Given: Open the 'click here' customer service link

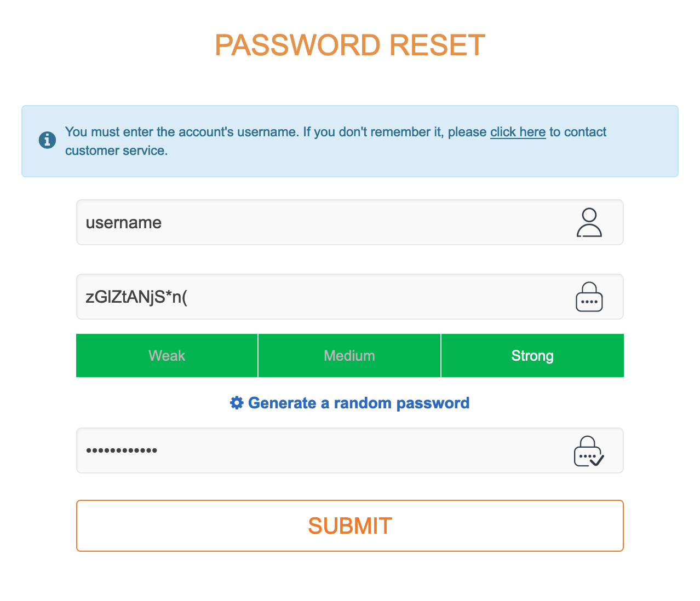Looking at the screenshot, I should pos(517,131).
